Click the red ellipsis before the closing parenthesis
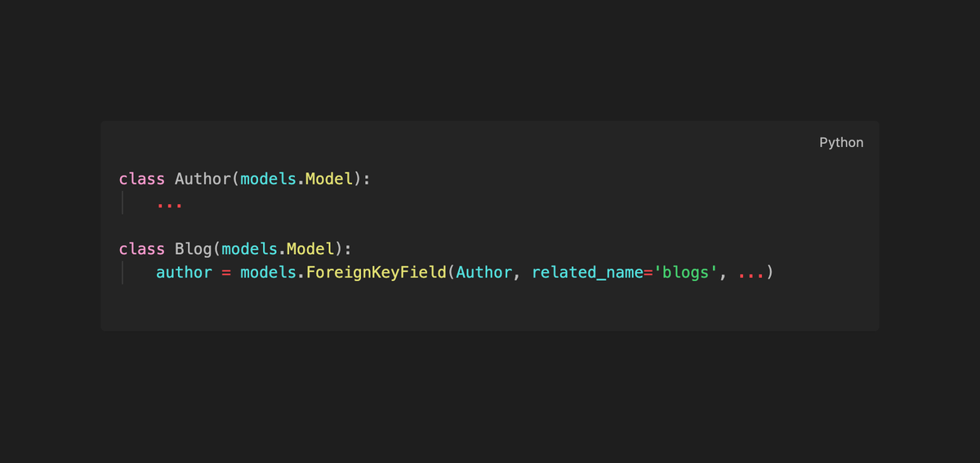Viewport: 980px width, 463px height. coord(751,275)
